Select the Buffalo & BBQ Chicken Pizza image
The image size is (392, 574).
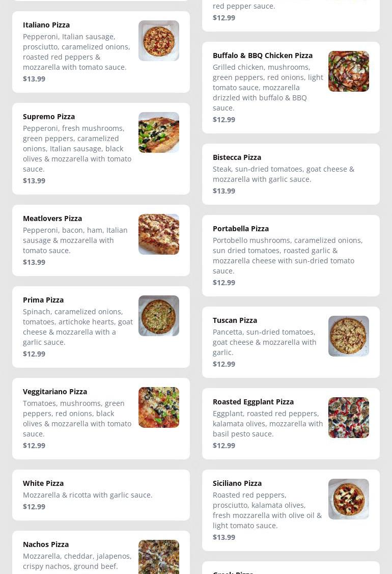pyautogui.click(x=348, y=71)
